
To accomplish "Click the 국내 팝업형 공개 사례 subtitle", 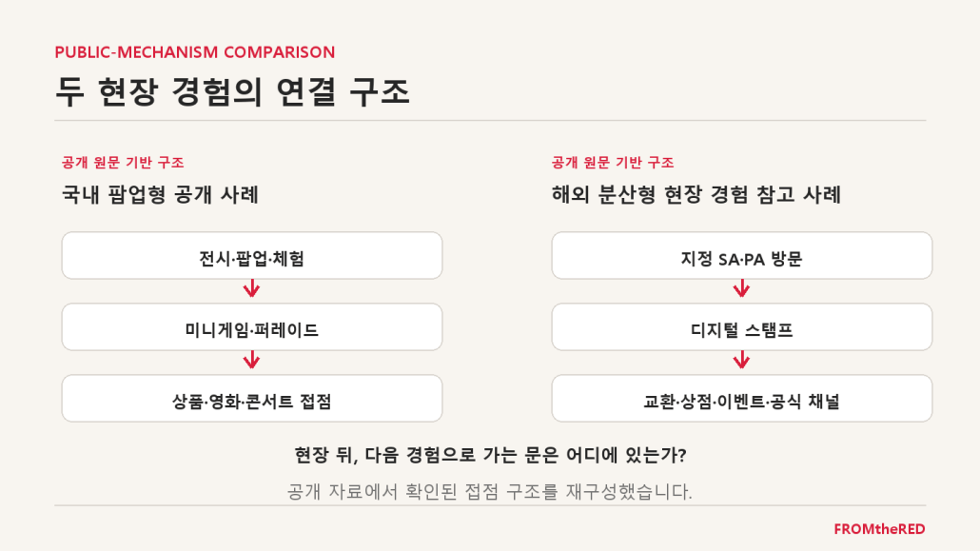I will (160, 194).
